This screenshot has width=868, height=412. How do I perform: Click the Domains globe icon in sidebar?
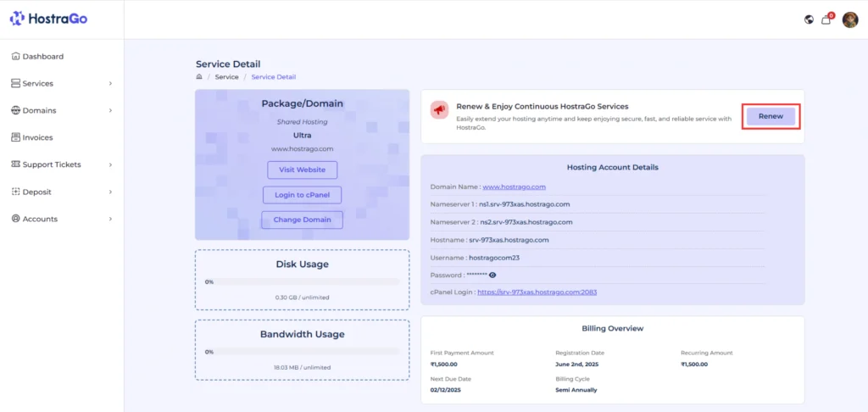click(15, 111)
